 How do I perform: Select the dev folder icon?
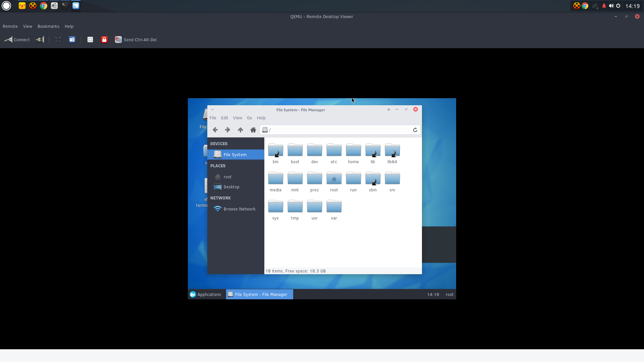315,150
